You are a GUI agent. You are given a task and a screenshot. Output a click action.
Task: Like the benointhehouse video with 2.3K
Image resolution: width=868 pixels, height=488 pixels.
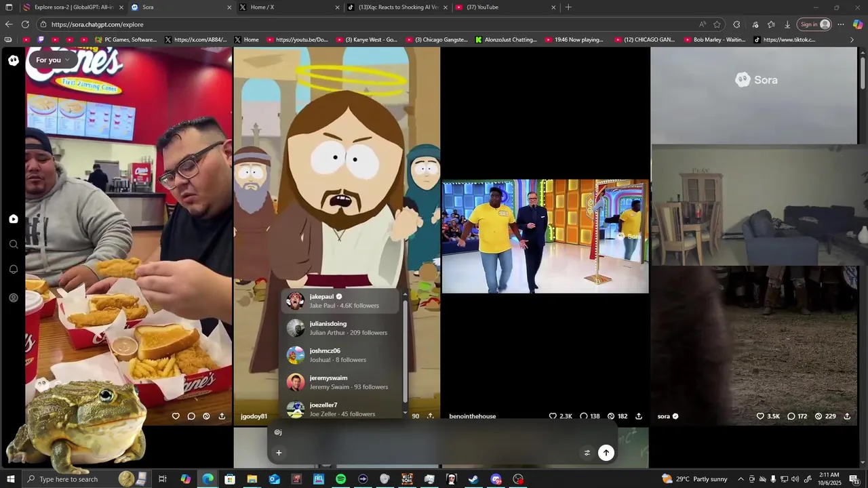click(x=560, y=416)
